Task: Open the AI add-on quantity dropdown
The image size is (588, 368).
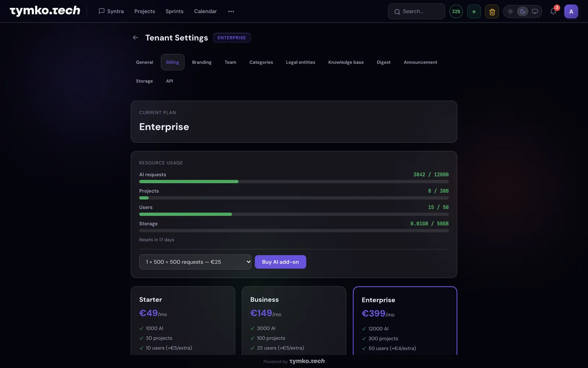Action: tap(195, 262)
